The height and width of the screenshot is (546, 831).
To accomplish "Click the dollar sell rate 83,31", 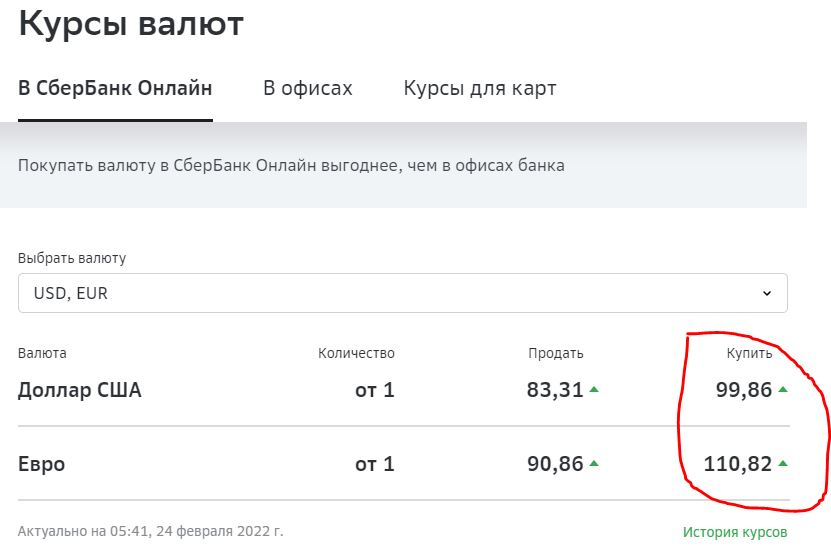I will [555, 390].
